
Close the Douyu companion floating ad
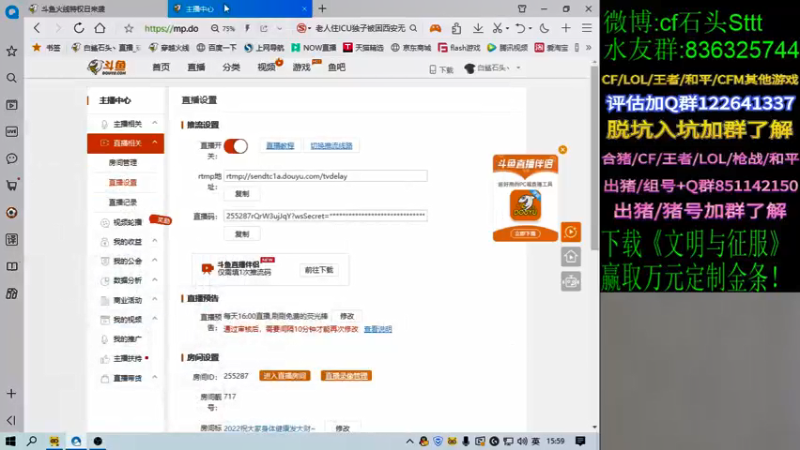[563, 149]
